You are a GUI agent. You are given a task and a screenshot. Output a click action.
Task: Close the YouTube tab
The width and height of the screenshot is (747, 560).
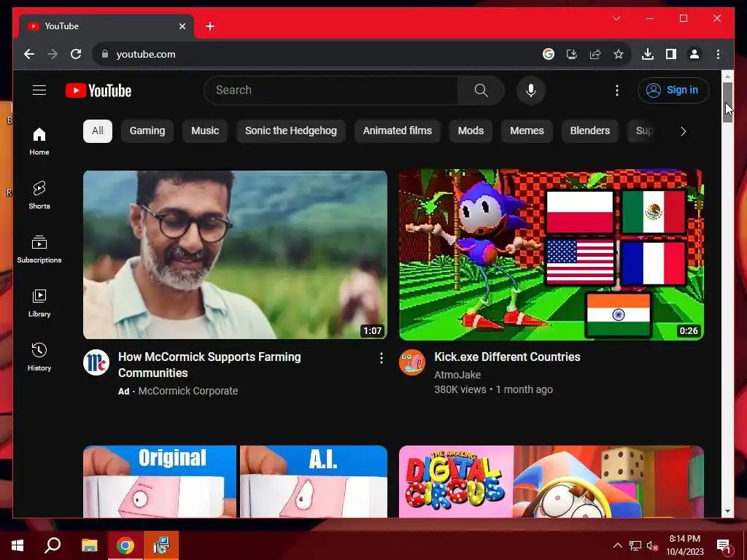(182, 26)
